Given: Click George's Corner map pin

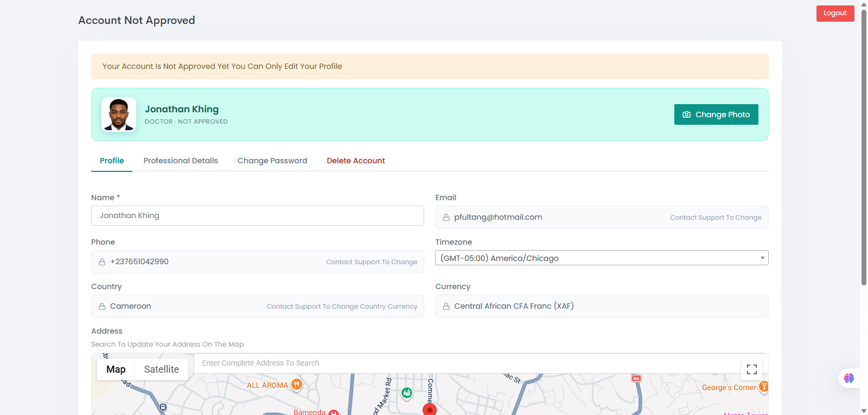Looking at the screenshot, I should (x=763, y=387).
